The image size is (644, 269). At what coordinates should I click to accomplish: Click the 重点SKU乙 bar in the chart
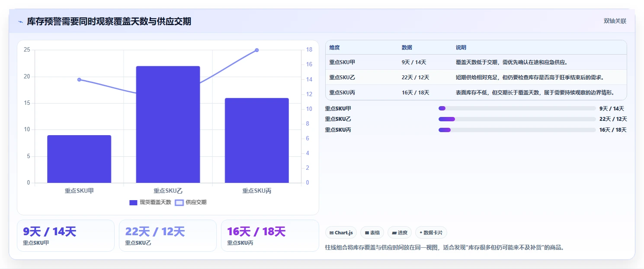pos(168,124)
